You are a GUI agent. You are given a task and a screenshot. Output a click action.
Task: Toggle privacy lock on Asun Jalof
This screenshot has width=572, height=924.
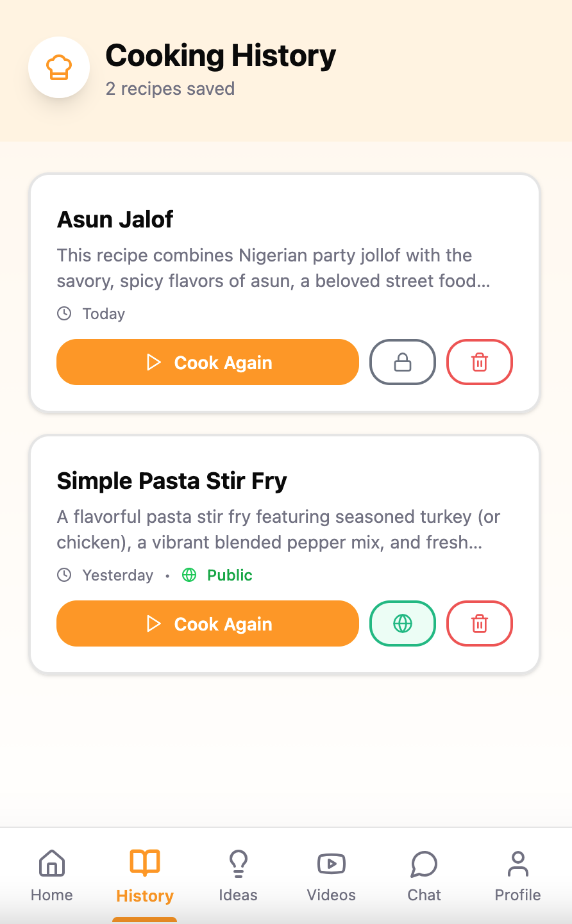click(403, 362)
